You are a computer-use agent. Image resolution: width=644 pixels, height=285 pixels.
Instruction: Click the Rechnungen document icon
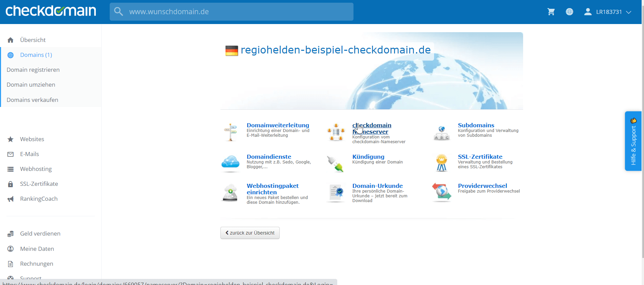point(10,264)
